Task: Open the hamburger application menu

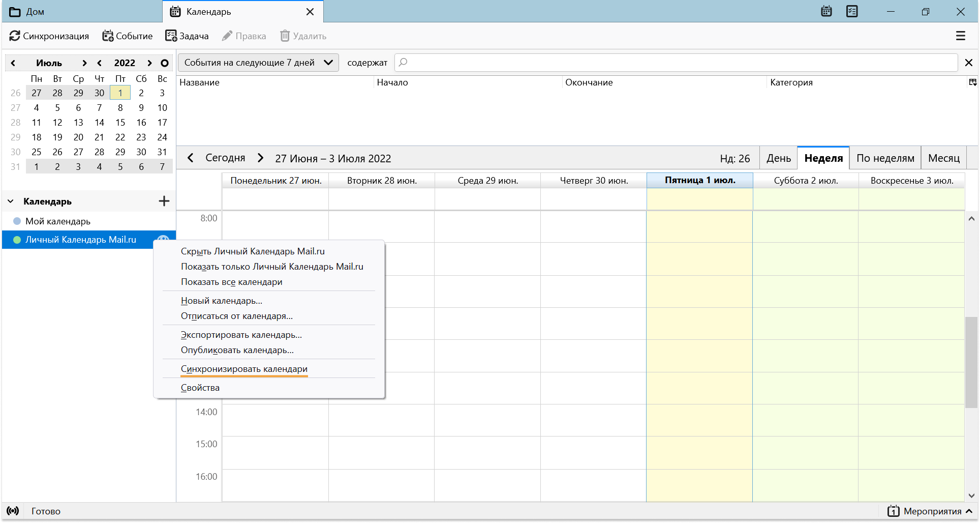Action: pos(961,36)
